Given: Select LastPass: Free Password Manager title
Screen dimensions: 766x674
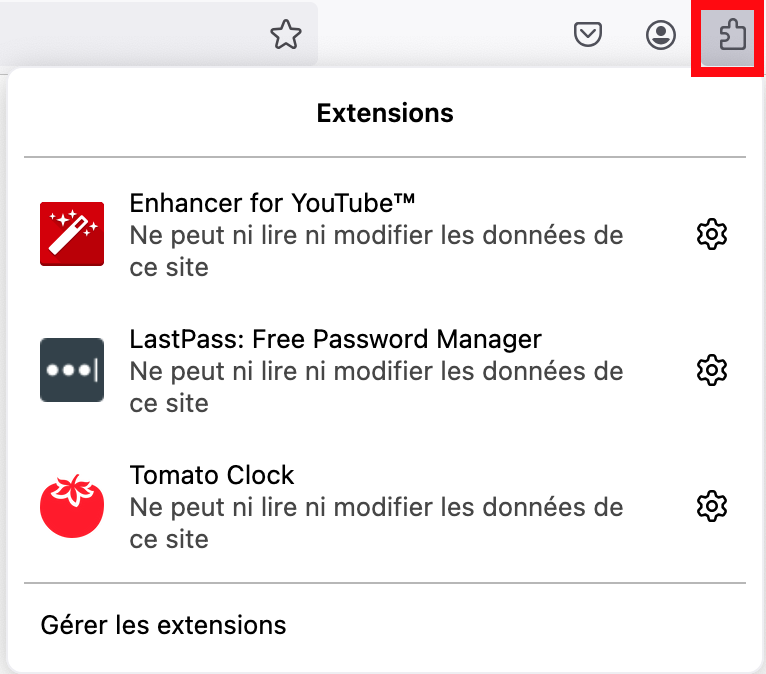Looking at the screenshot, I should [335, 339].
